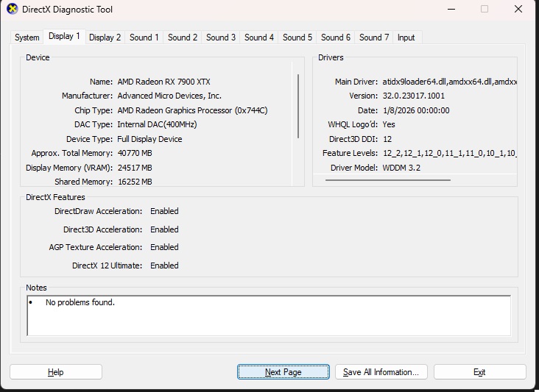539x392 pixels.
Task: Click the Main Driver value "atidx9loader64.dll"
Action: (x=415, y=82)
